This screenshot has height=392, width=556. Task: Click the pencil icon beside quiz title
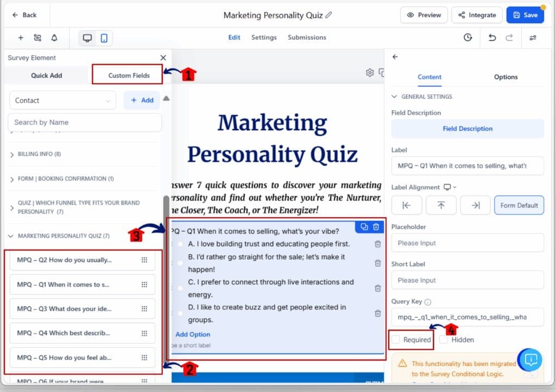[x=328, y=15]
